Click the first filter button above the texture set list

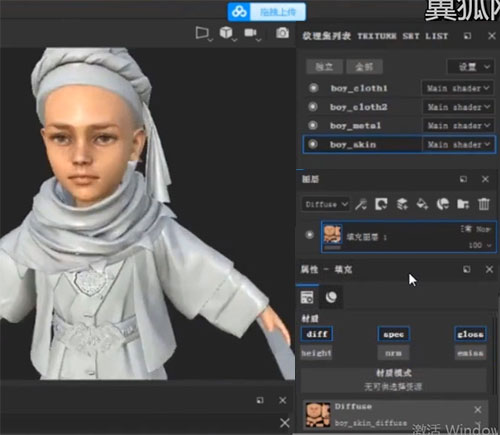tap(324, 67)
